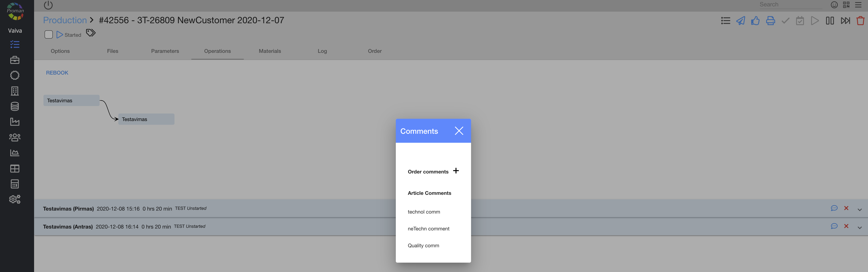This screenshot has width=868, height=272.
Task: Delete the Testavimas (Antras) operation row
Action: pos(846,226)
